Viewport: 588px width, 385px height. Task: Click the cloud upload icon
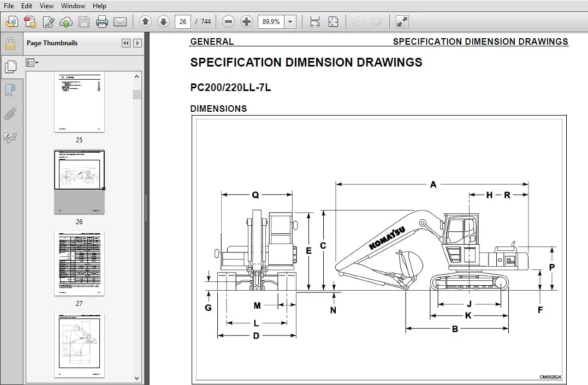66,22
